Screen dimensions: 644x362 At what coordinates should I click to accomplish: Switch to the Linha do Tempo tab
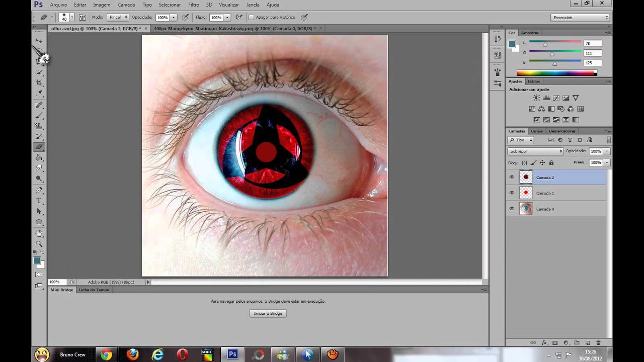click(94, 290)
